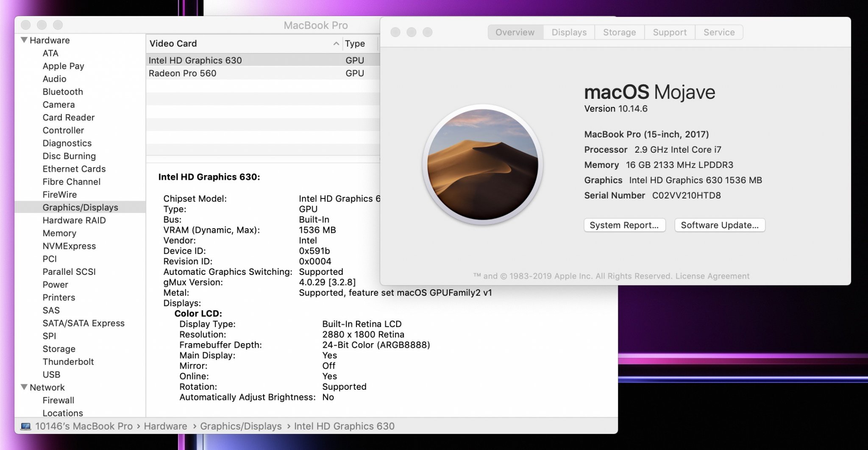Image resolution: width=868 pixels, height=450 pixels.
Task: Close the About This Mac window
Action: point(395,32)
